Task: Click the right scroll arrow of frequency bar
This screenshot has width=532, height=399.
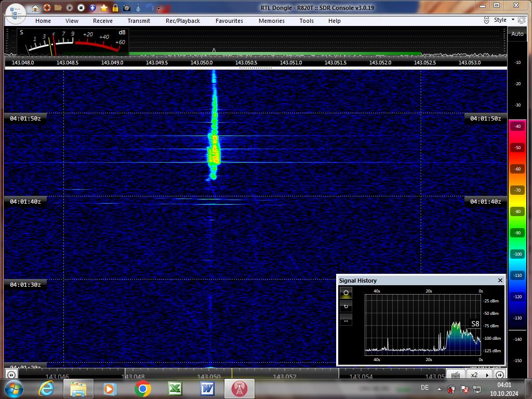Action: (x=499, y=375)
